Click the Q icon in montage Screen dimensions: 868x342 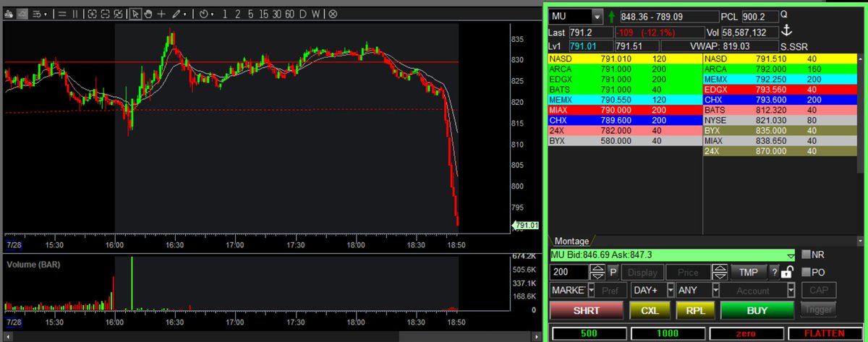point(785,14)
